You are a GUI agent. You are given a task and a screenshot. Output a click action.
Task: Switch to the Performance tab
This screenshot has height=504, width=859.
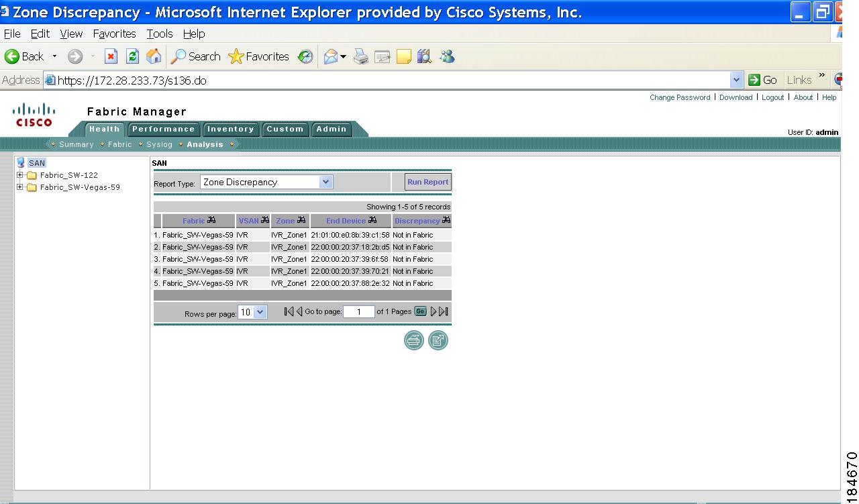[163, 130]
